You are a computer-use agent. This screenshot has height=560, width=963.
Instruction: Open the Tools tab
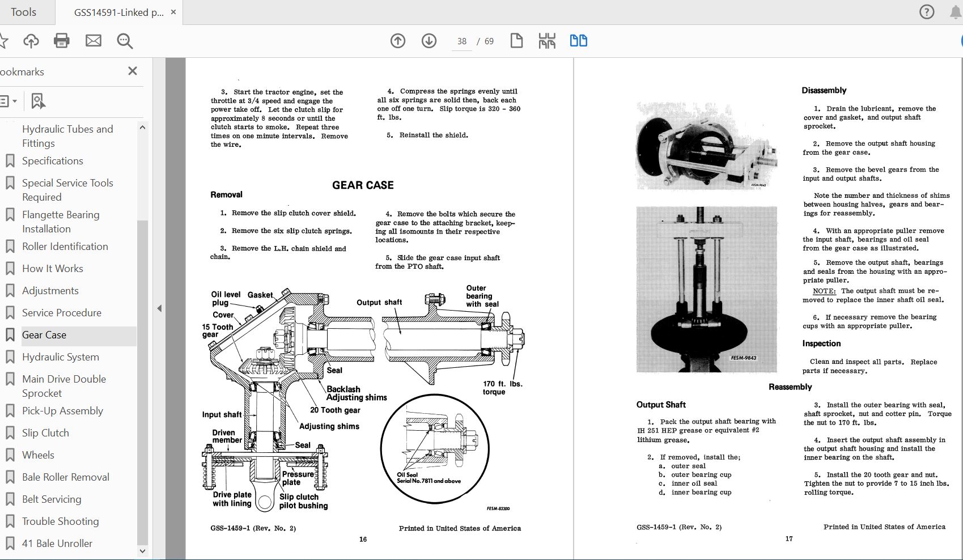click(x=23, y=12)
